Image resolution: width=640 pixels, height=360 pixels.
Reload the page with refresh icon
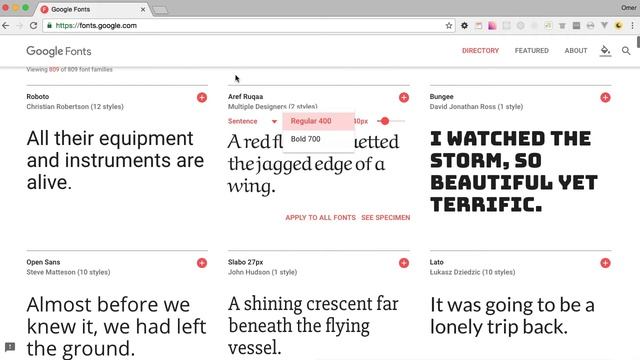[x=33, y=25]
